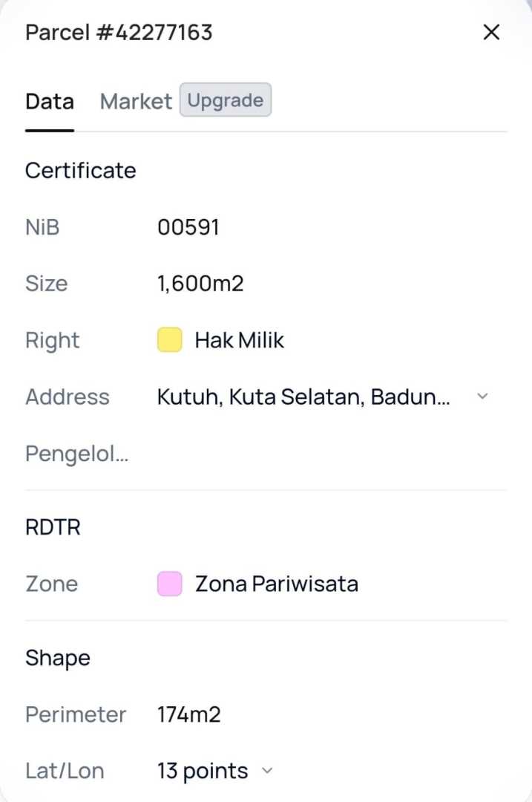
Task: Click the 13 points Lat/Lon text
Action: (x=203, y=771)
